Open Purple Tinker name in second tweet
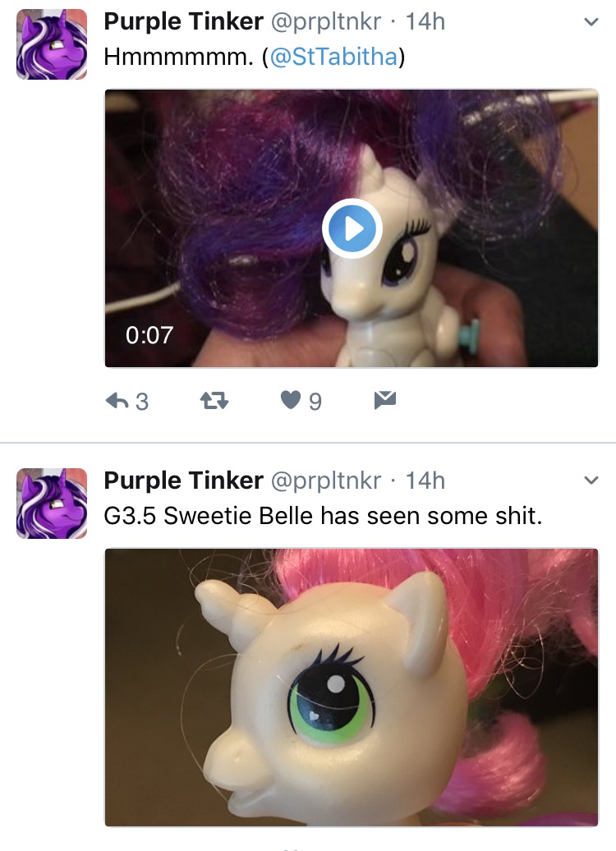Screen dimensions: 616x851 tap(183, 481)
